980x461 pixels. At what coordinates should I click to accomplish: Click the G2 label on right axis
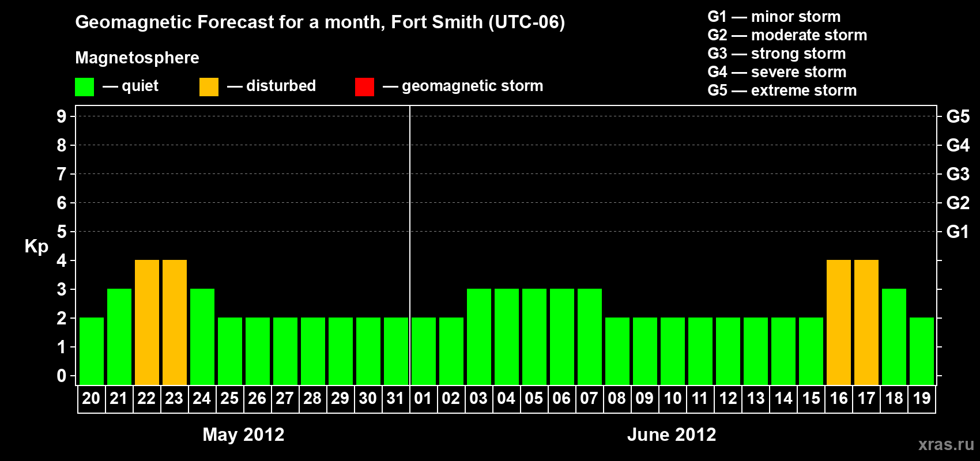click(958, 203)
